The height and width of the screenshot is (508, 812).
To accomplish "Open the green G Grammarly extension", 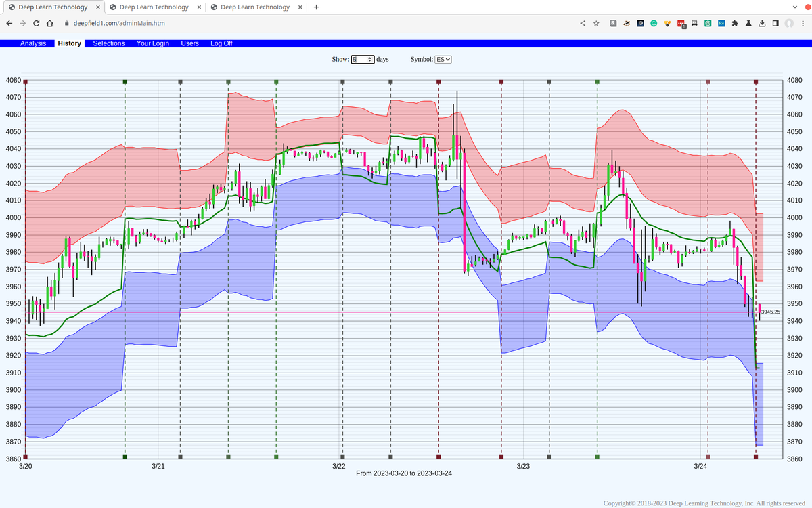I will pos(654,23).
